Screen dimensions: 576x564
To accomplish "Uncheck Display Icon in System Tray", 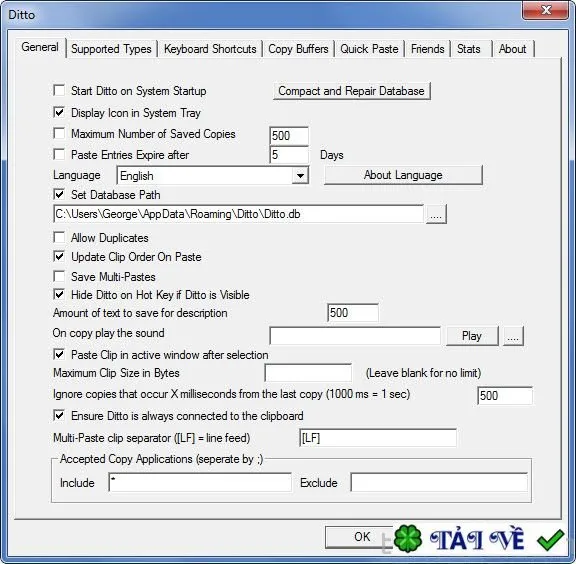I will click(59, 112).
